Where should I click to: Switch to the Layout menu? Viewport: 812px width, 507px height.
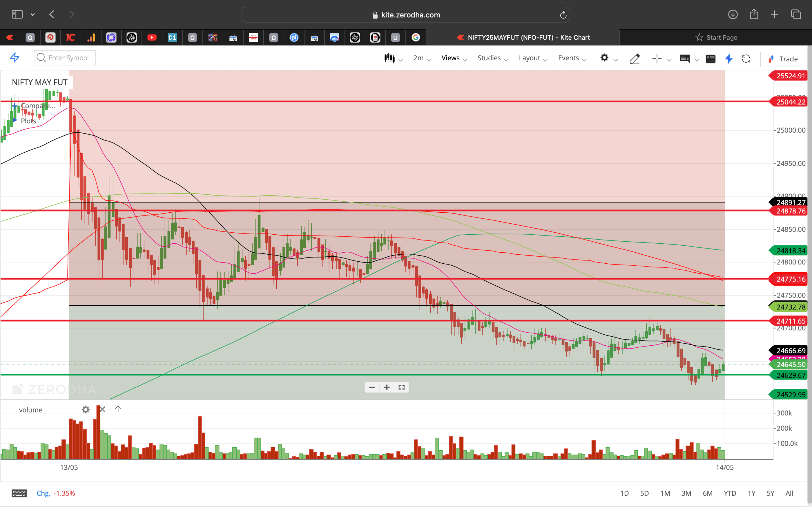(530, 58)
